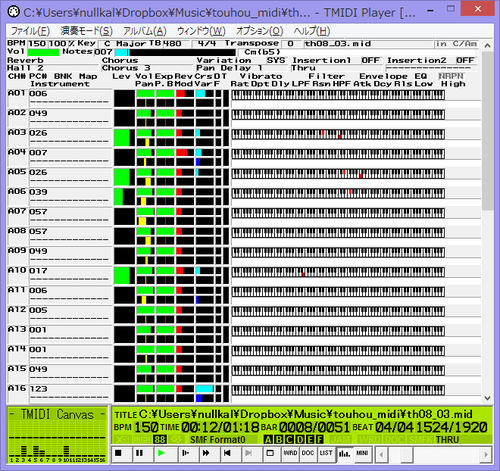Select port F indicator
Viewport: 500px width, 471px height.
pyautogui.click(x=319, y=440)
